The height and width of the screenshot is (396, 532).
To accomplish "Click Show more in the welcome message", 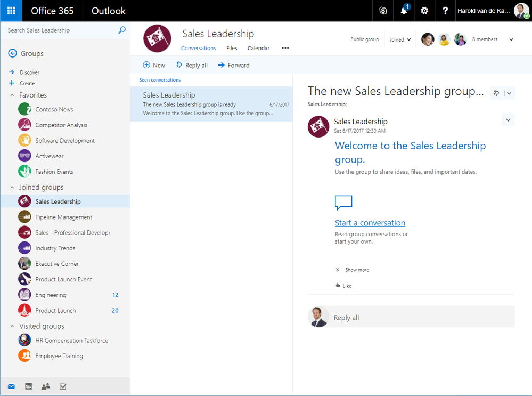I will point(356,270).
